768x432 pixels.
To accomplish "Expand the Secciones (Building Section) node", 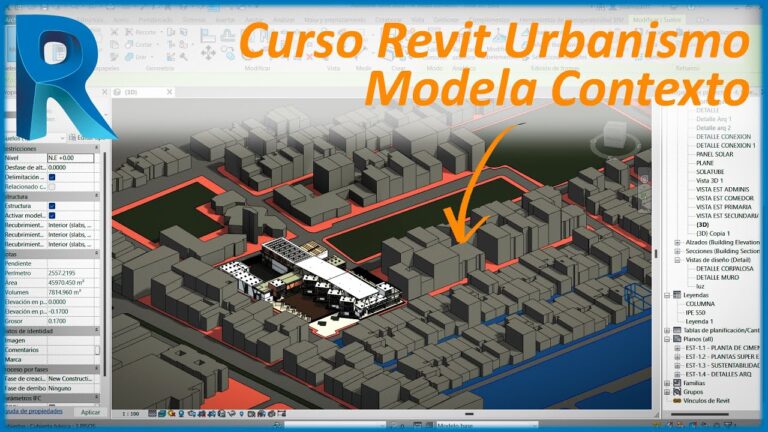I will (x=677, y=251).
